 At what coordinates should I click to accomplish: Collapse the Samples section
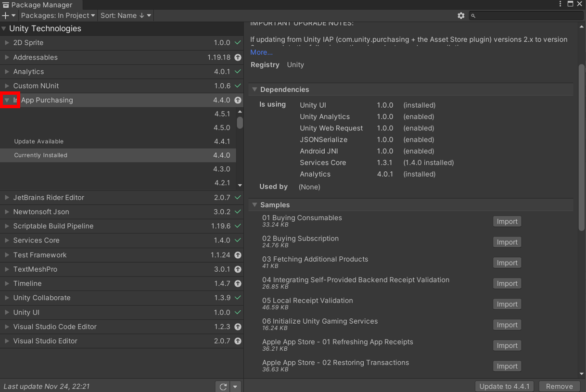[255, 205]
